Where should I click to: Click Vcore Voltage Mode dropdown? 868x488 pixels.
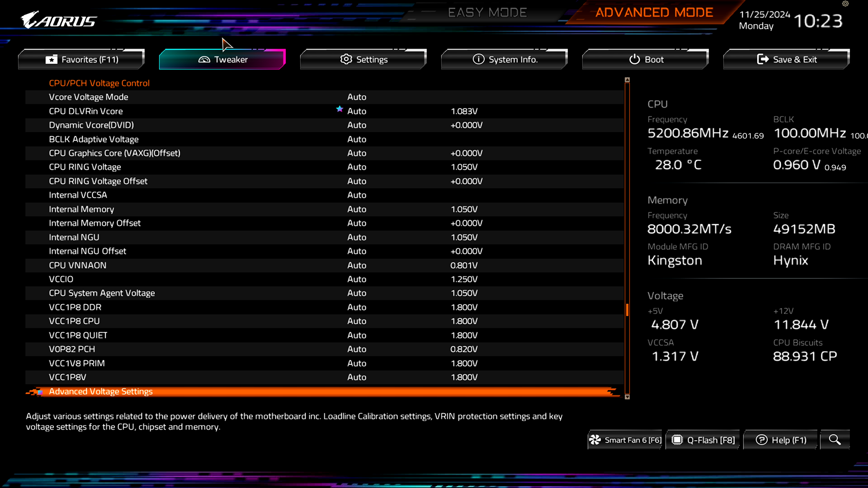coord(357,97)
